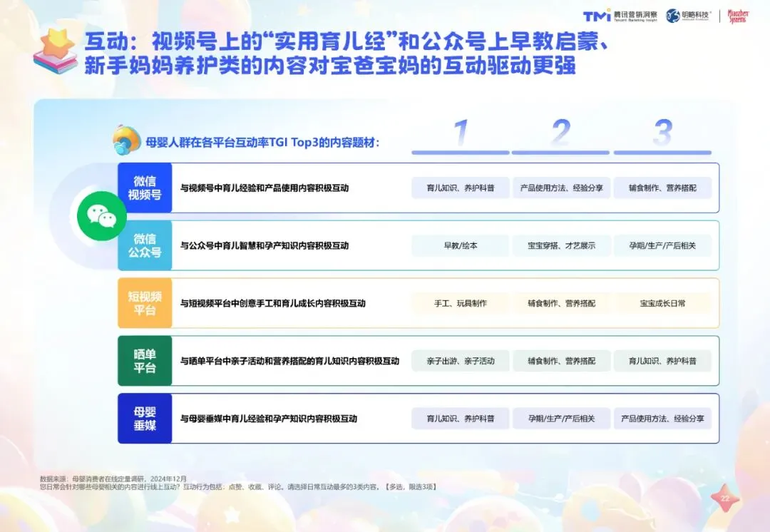Click 孕期/生产/产后相关 in the 微信公众号 row
The image size is (770, 532).
[662, 245]
